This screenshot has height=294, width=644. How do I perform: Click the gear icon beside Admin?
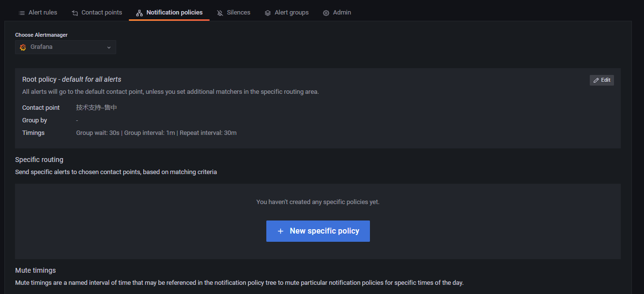coord(326,13)
